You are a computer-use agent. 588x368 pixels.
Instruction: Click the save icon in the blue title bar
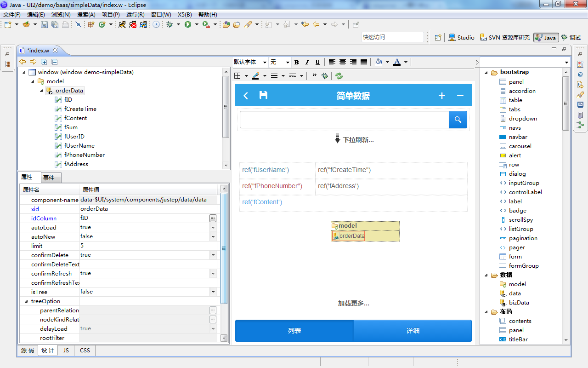click(x=263, y=95)
